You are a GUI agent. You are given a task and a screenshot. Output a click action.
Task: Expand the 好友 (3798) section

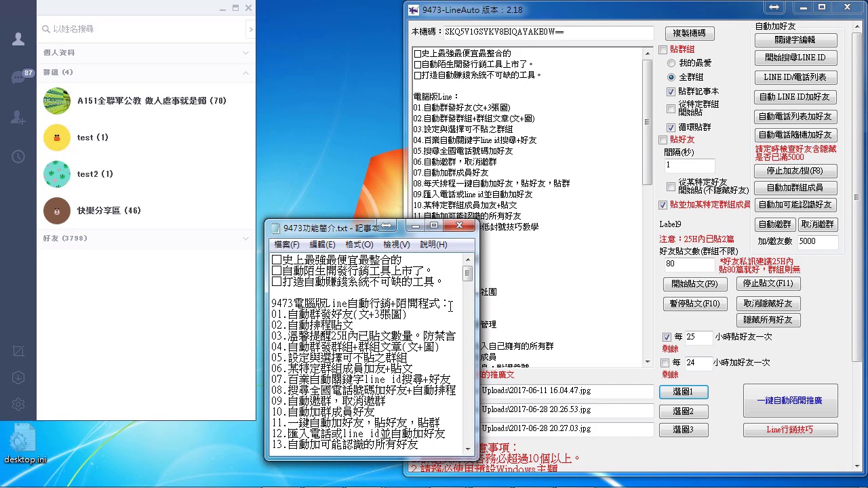(246, 239)
